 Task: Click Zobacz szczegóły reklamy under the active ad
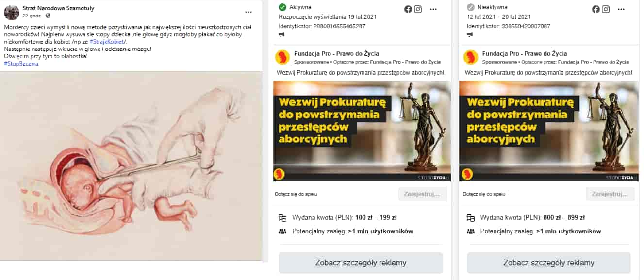tap(361, 263)
